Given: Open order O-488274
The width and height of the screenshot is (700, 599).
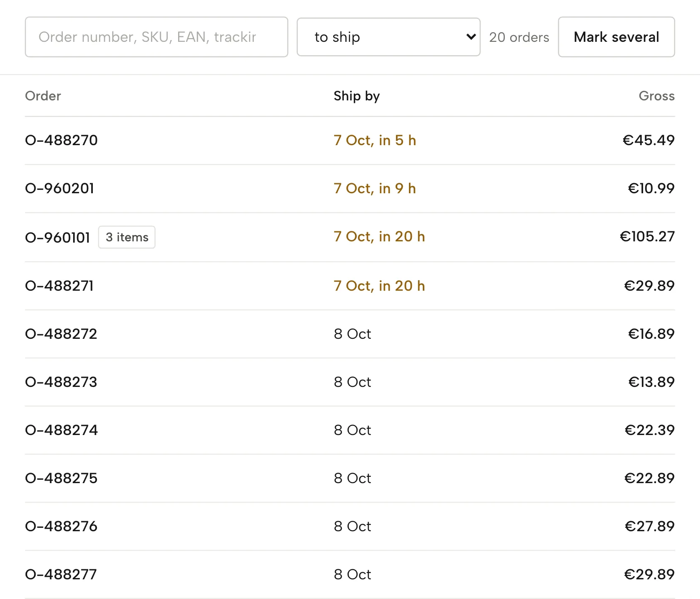Looking at the screenshot, I should 61,430.
